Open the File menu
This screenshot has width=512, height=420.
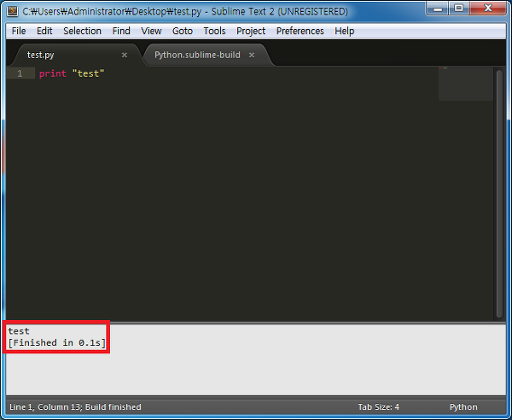click(19, 31)
